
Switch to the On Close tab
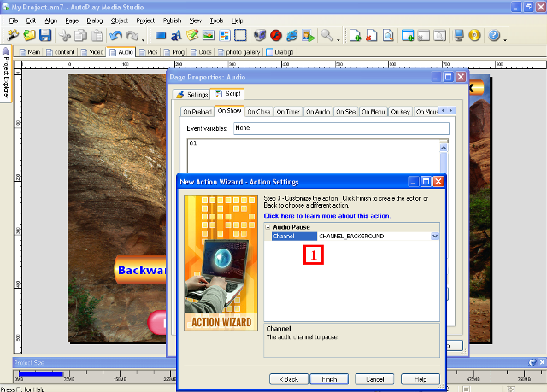(260, 111)
